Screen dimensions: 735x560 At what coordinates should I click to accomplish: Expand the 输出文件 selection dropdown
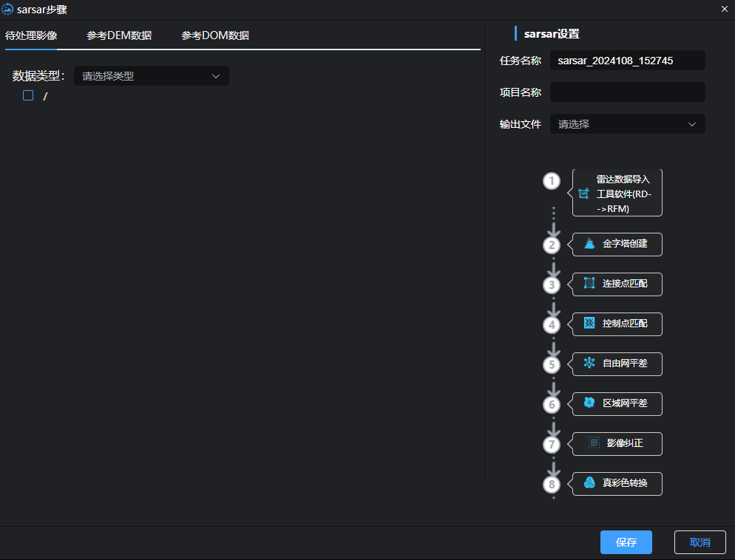(627, 123)
